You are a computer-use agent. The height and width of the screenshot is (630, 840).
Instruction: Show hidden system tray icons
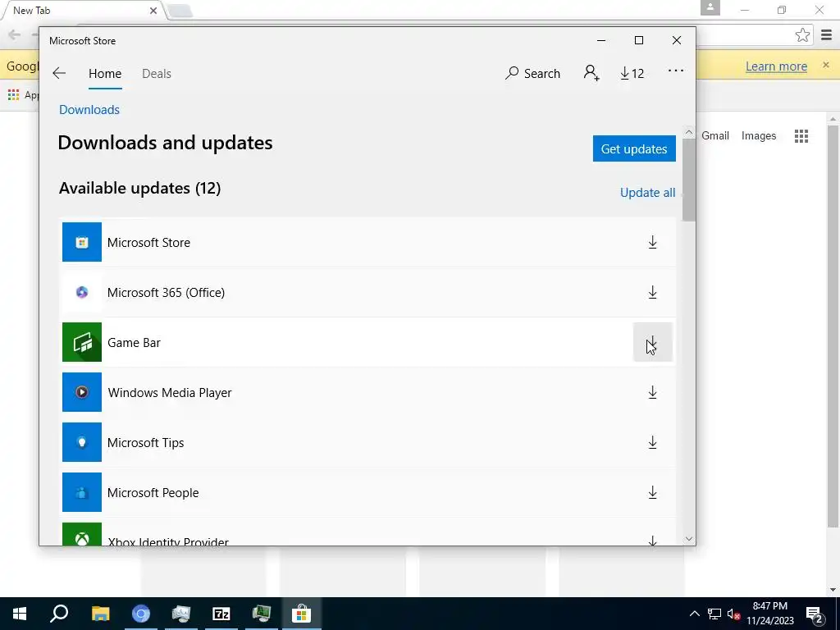pyautogui.click(x=694, y=614)
